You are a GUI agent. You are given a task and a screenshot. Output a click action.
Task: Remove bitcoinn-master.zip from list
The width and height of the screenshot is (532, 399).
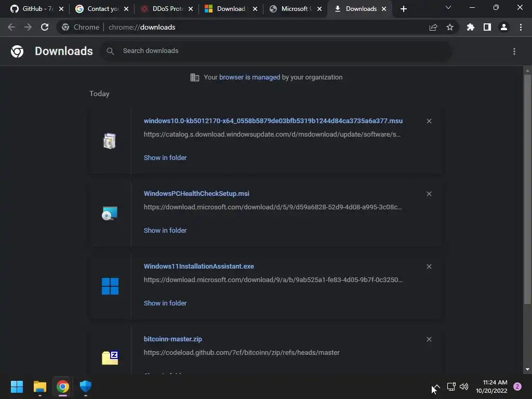click(429, 339)
